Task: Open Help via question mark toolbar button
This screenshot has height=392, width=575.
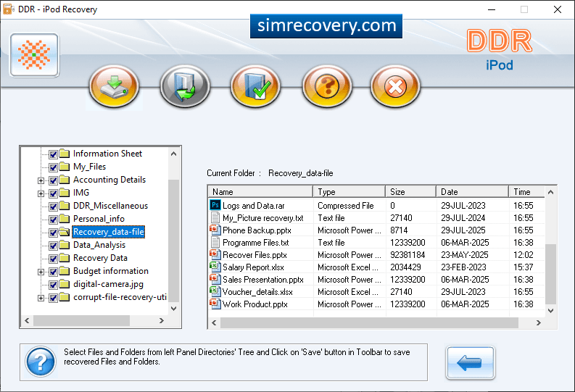Action: [327, 86]
